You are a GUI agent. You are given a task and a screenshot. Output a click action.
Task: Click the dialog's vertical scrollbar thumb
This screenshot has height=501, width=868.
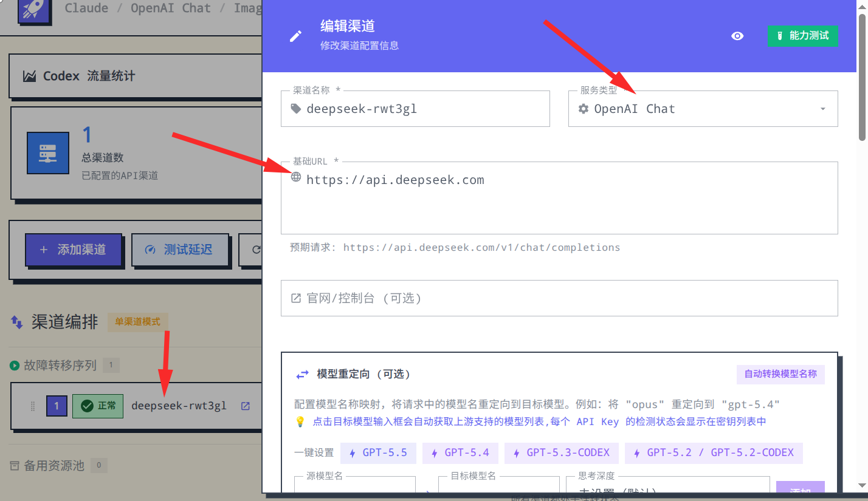click(862, 77)
